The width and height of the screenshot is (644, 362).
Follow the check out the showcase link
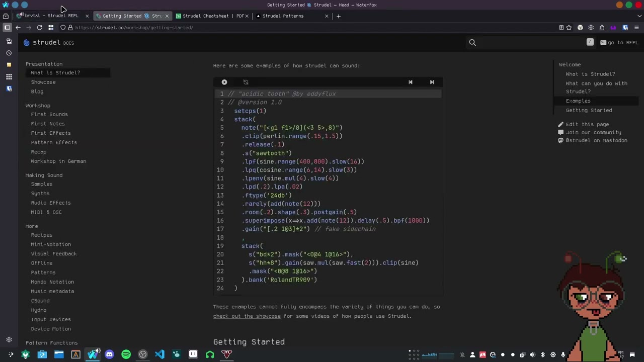[x=247, y=316]
